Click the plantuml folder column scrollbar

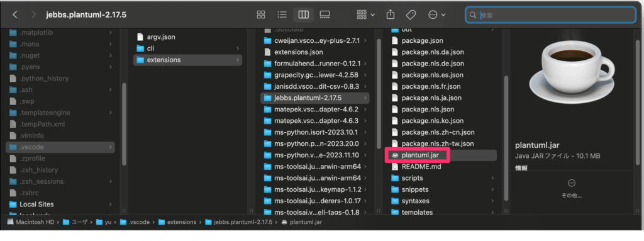pos(506,138)
